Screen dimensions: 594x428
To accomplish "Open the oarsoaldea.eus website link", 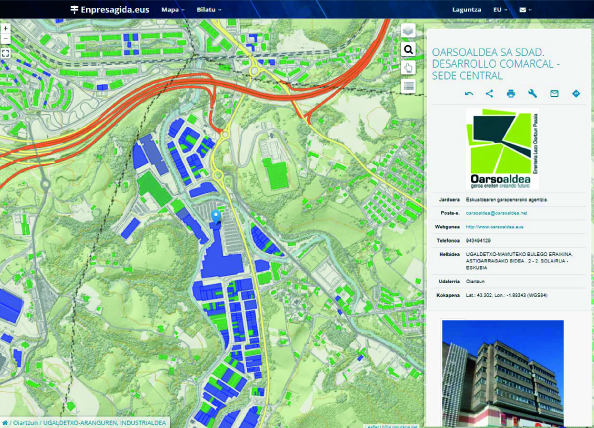I will (x=494, y=227).
